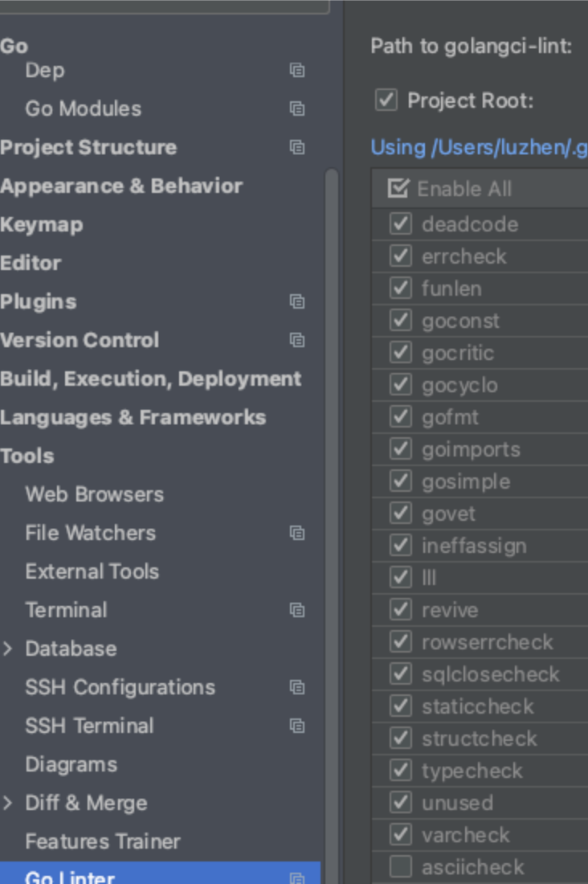Expand the Database tree node
Screen dimensions: 588x884
pyautogui.click(x=8, y=649)
